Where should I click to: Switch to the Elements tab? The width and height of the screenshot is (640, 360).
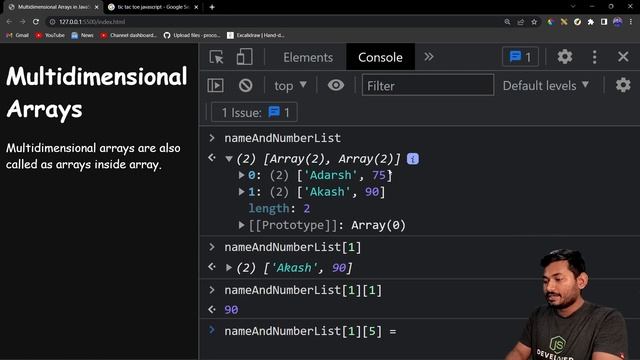pyautogui.click(x=308, y=57)
